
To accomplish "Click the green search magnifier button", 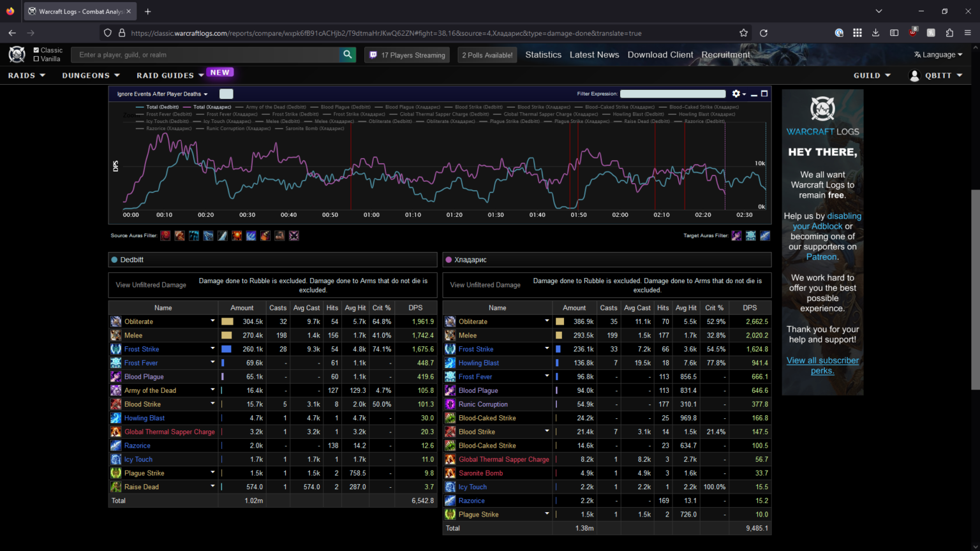I will pyautogui.click(x=348, y=55).
